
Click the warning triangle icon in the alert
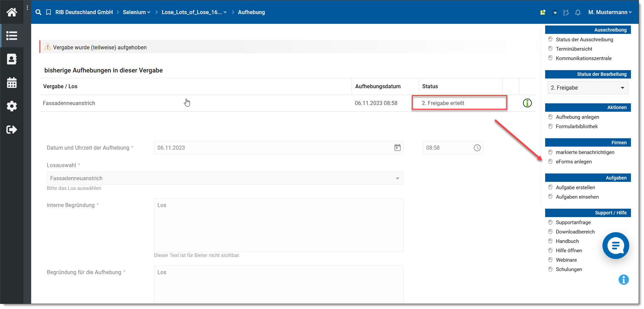pyautogui.click(x=48, y=47)
